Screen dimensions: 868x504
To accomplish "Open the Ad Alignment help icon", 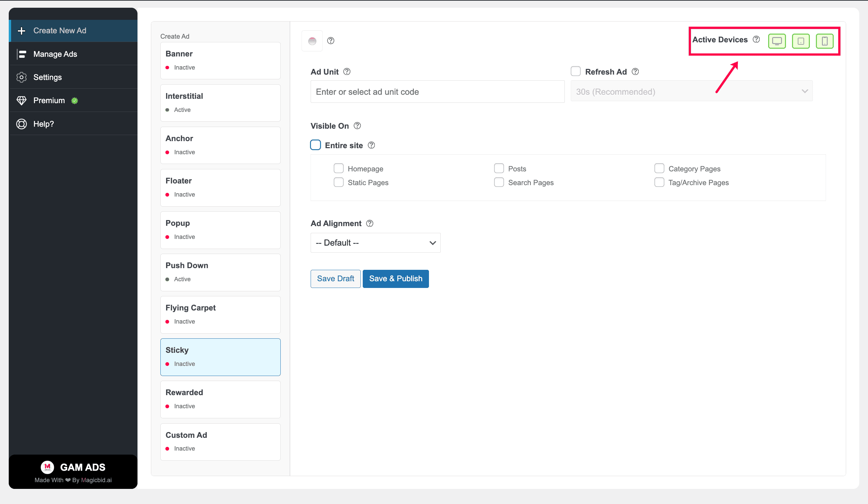I will (x=369, y=223).
